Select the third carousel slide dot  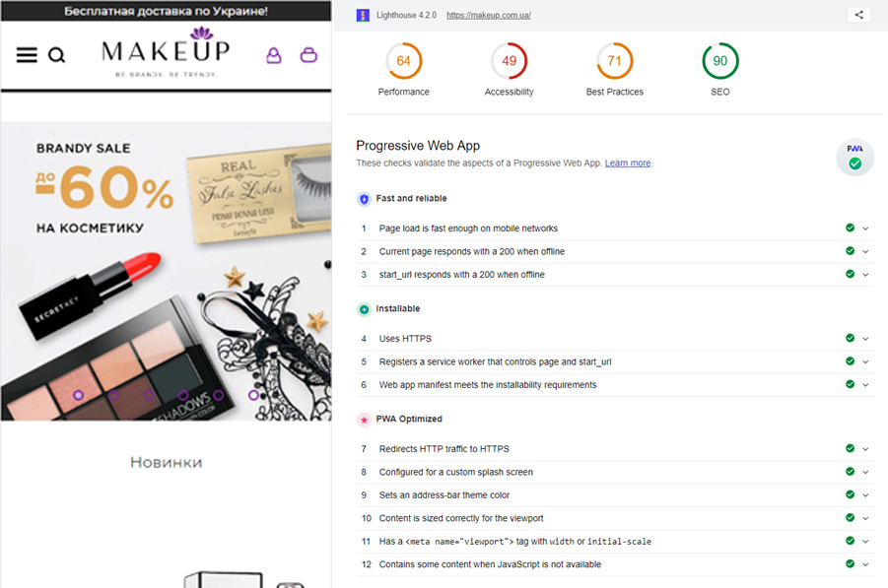click(x=149, y=395)
